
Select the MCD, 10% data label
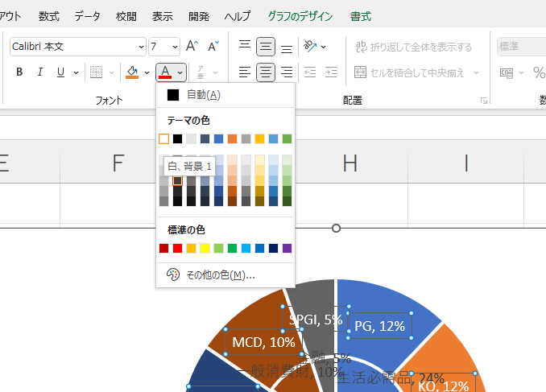[x=263, y=342]
